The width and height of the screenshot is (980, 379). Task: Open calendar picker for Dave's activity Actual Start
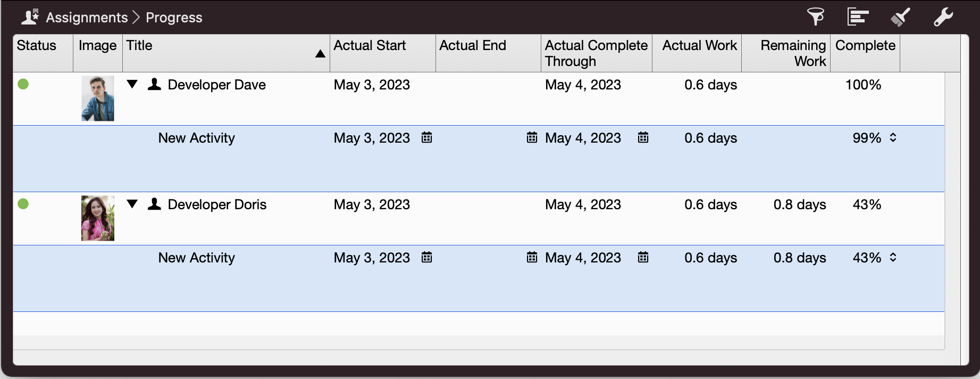[x=426, y=138]
